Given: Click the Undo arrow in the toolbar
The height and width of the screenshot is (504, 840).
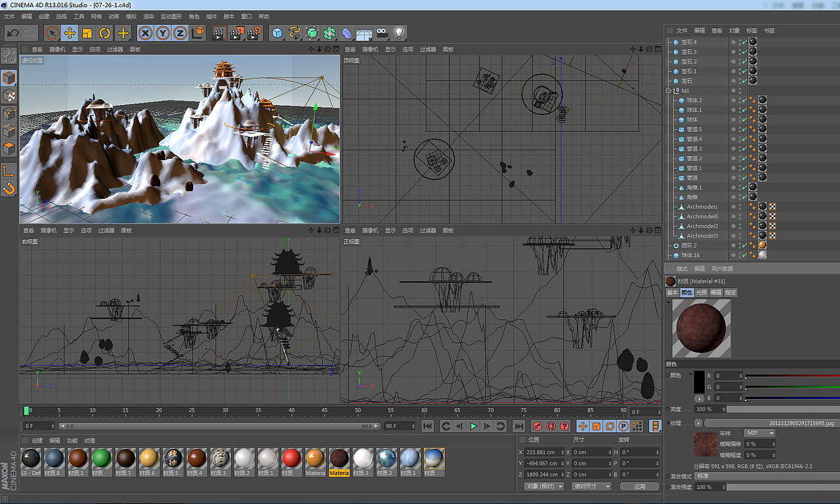Looking at the screenshot, I should pyautogui.click(x=13, y=33).
